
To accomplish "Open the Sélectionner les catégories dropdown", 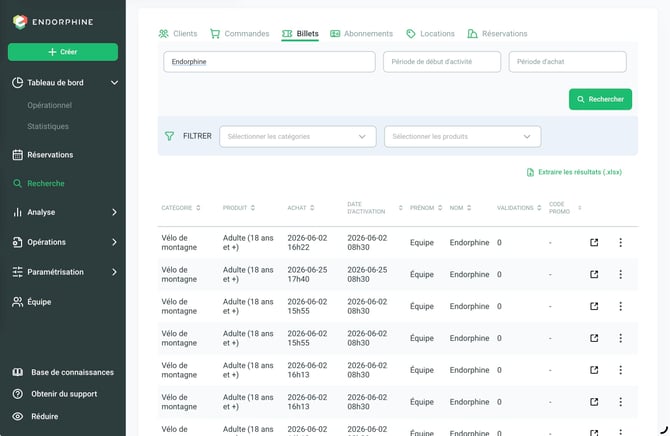I will point(298,137).
